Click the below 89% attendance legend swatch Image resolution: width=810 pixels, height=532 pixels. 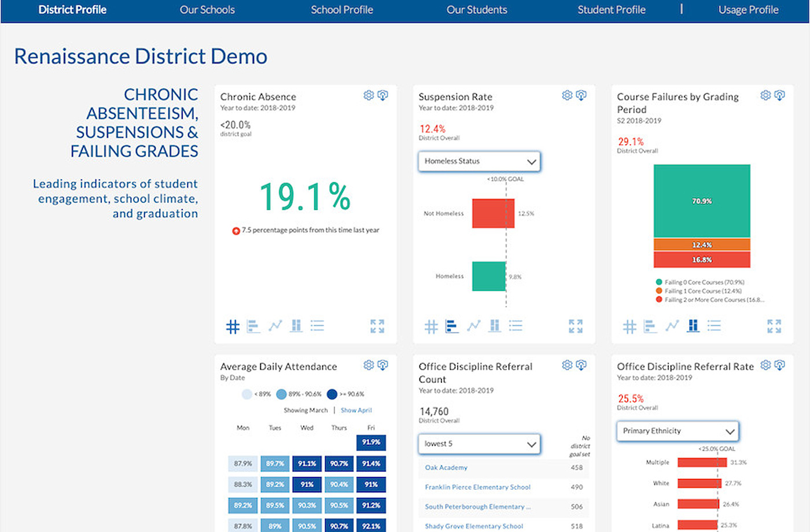point(247,394)
